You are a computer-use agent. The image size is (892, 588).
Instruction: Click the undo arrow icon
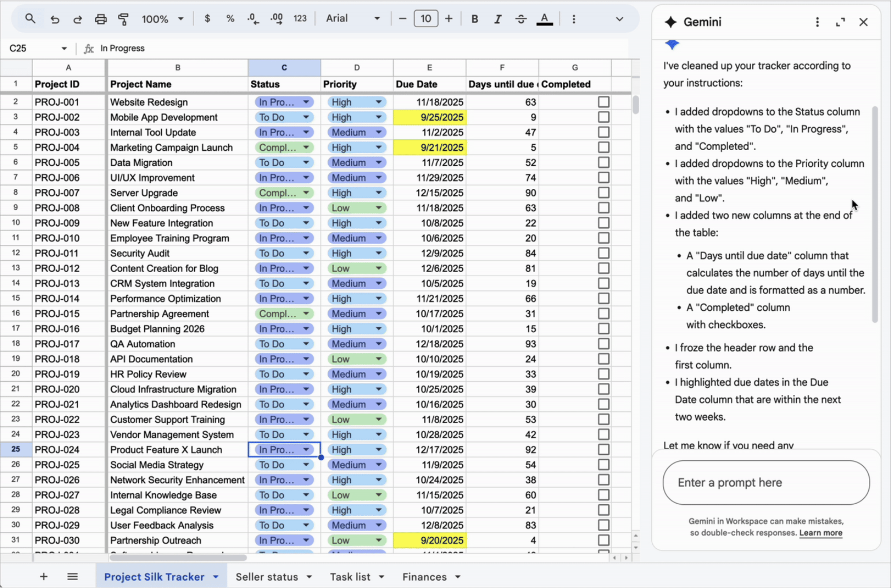[x=54, y=19]
